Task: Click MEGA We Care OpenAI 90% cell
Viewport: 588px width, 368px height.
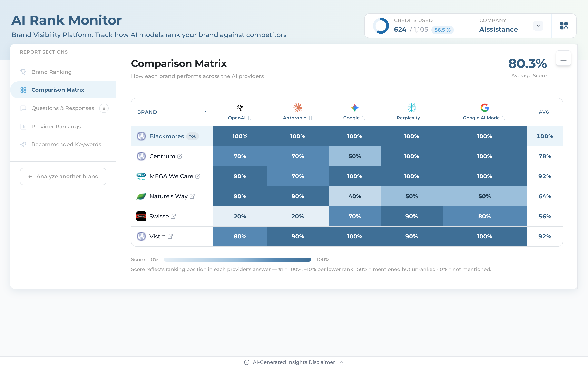Action: (x=240, y=176)
